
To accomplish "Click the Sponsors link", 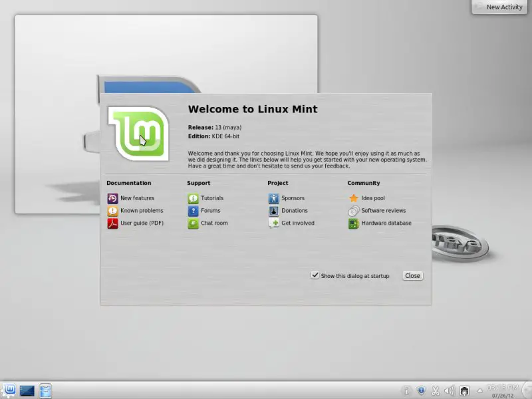I will point(293,198).
